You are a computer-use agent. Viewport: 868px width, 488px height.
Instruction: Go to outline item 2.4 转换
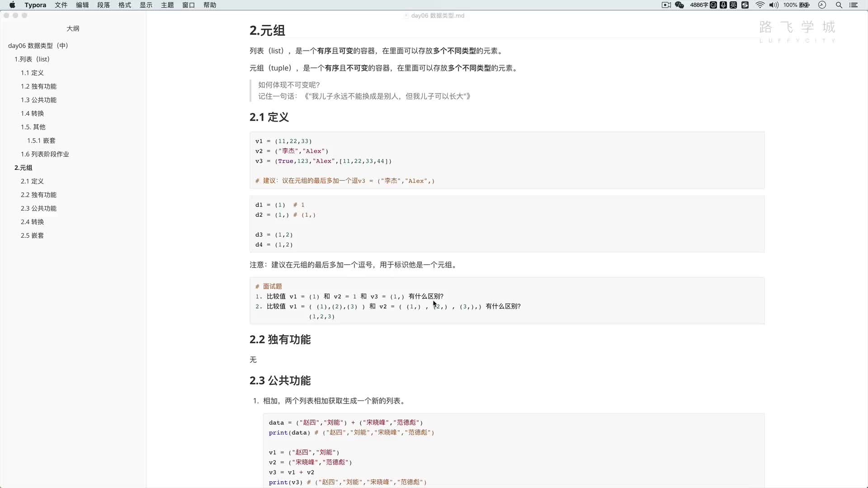[x=32, y=222]
